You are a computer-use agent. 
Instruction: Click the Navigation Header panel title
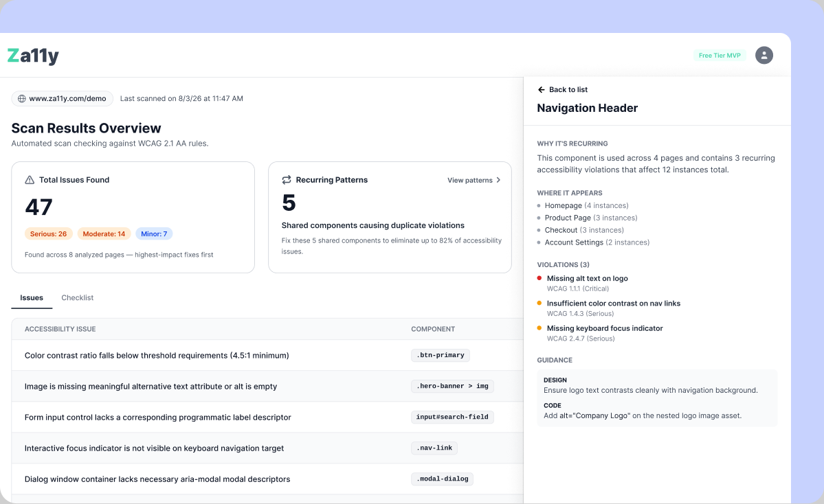588,108
